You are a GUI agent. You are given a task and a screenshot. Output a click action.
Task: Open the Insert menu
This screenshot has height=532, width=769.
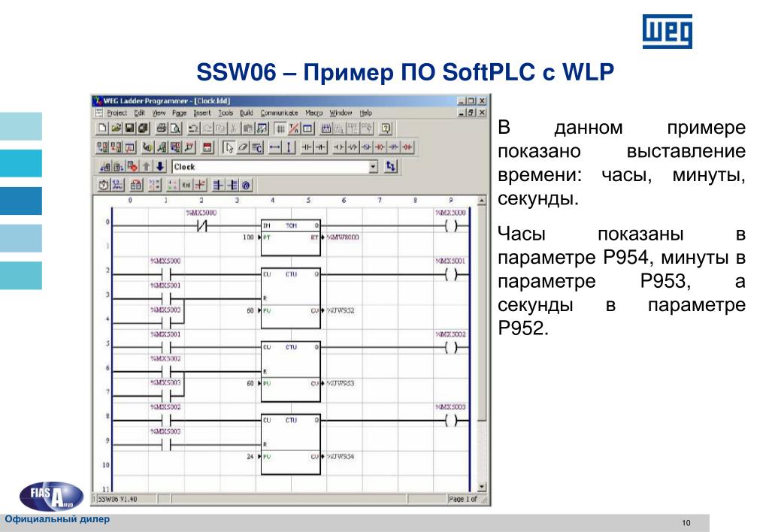[x=201, y=113]
